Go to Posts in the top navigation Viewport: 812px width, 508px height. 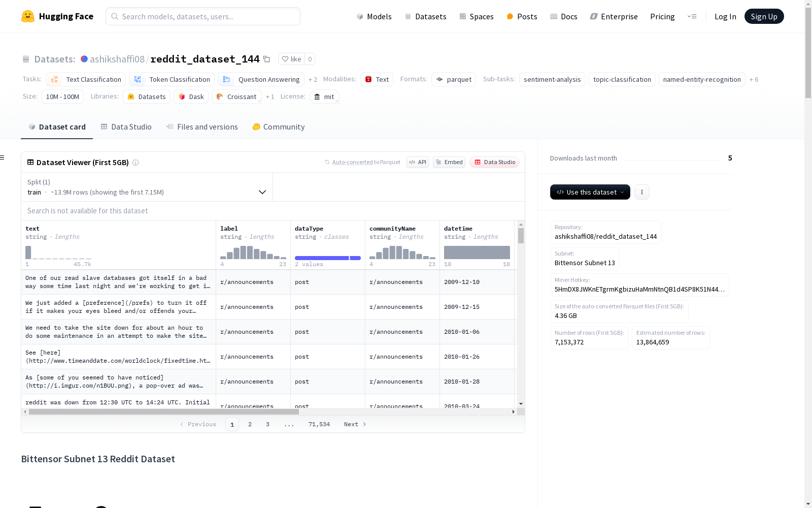coord(522,16)
